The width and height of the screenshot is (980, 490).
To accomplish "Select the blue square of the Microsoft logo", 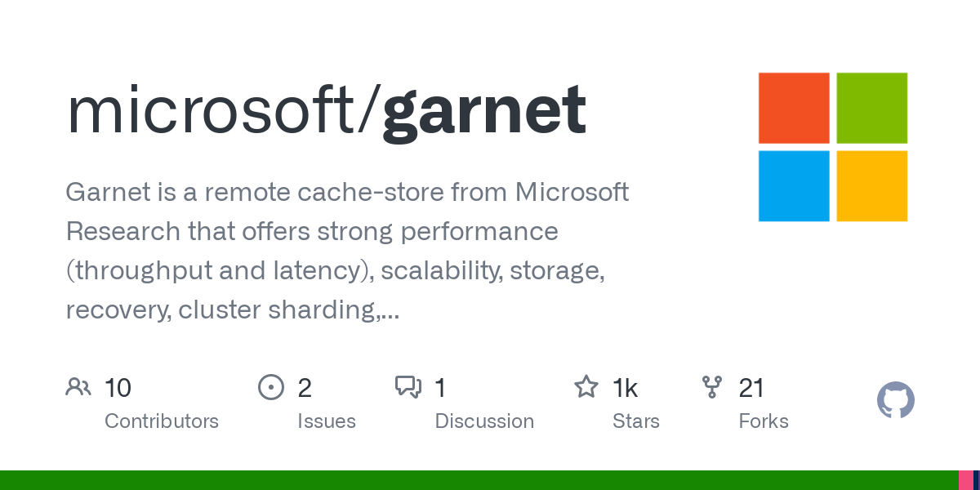I will (794, 186).
